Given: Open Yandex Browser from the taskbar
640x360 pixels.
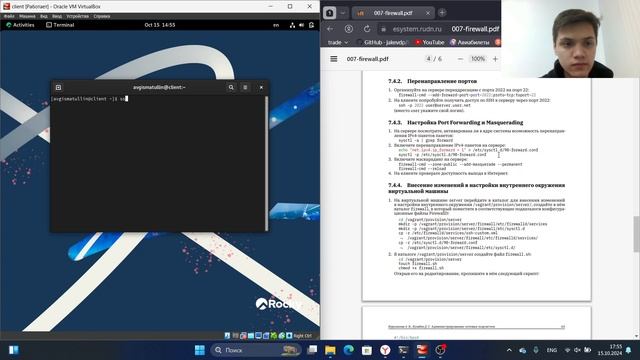Looking at the screenshot, I should click(385, 350).
